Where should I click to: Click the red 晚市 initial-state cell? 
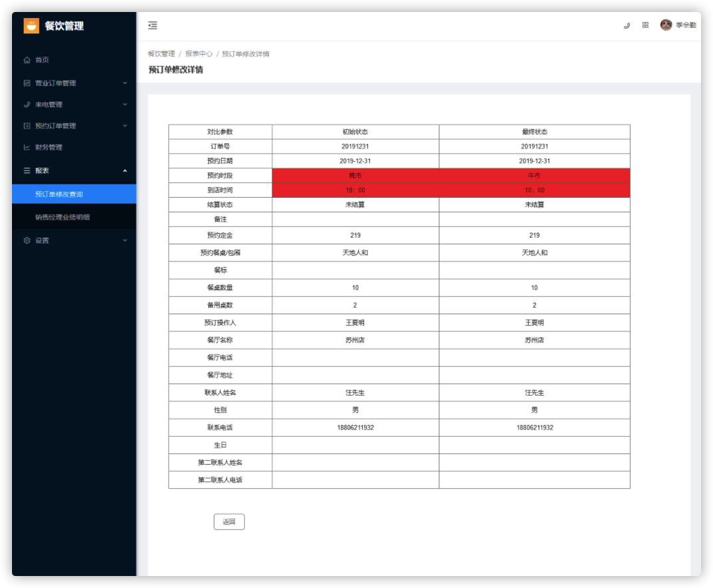tap(356, 176)
